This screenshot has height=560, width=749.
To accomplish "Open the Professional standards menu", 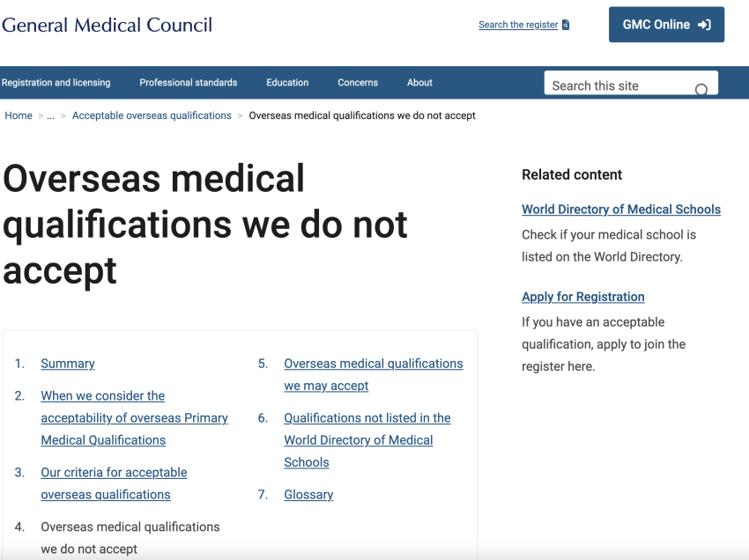I will (189, 83).
